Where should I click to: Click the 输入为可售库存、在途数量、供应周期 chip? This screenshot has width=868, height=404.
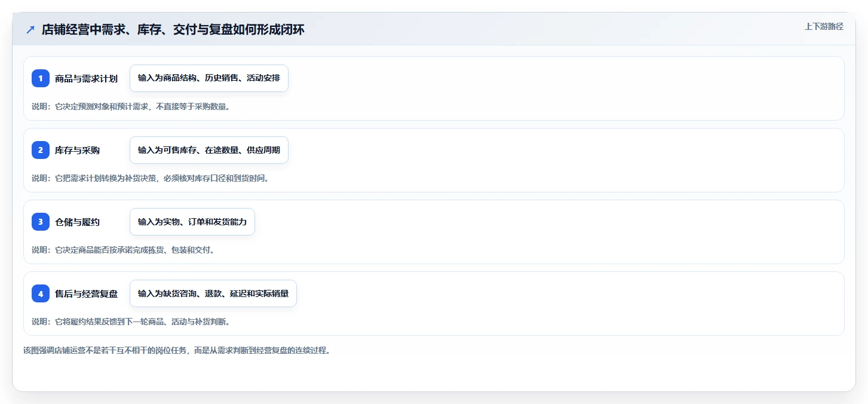[x=209, y=150]
